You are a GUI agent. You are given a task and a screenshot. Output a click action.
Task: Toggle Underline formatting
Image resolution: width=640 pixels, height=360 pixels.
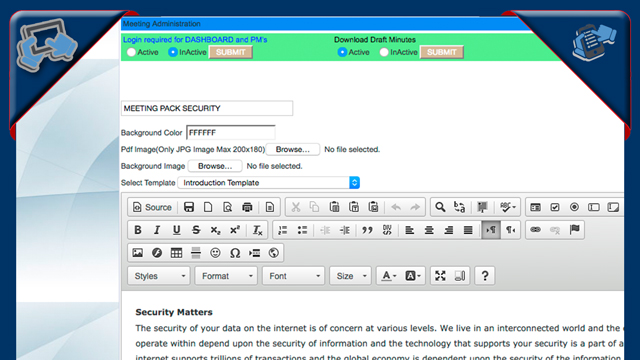[x=176, y=230]
